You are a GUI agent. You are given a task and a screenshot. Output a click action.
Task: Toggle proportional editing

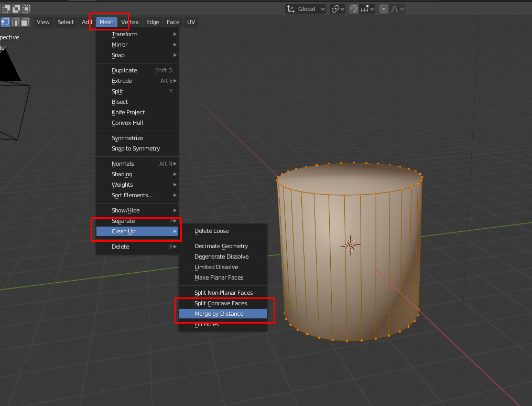[384, 9]
